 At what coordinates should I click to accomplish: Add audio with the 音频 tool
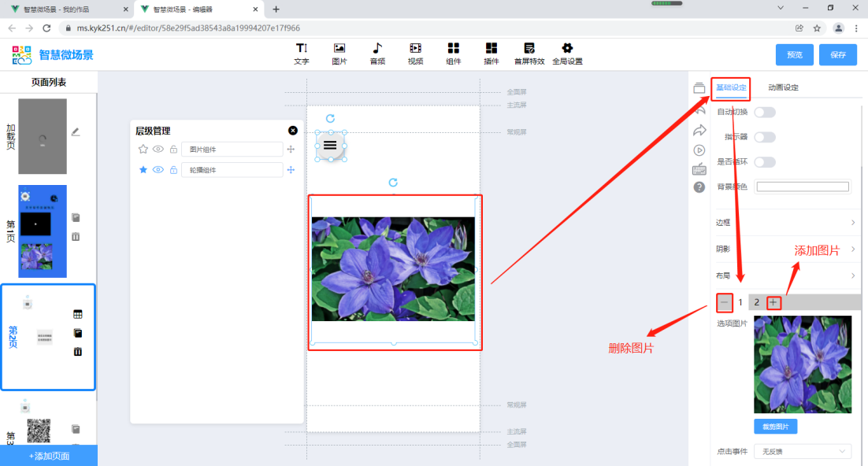coord(377,53)
